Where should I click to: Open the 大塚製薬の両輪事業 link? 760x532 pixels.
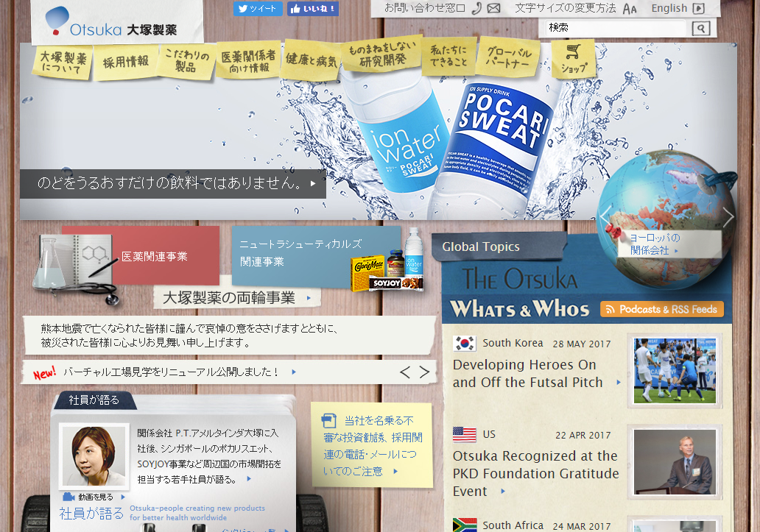[236, 298]
